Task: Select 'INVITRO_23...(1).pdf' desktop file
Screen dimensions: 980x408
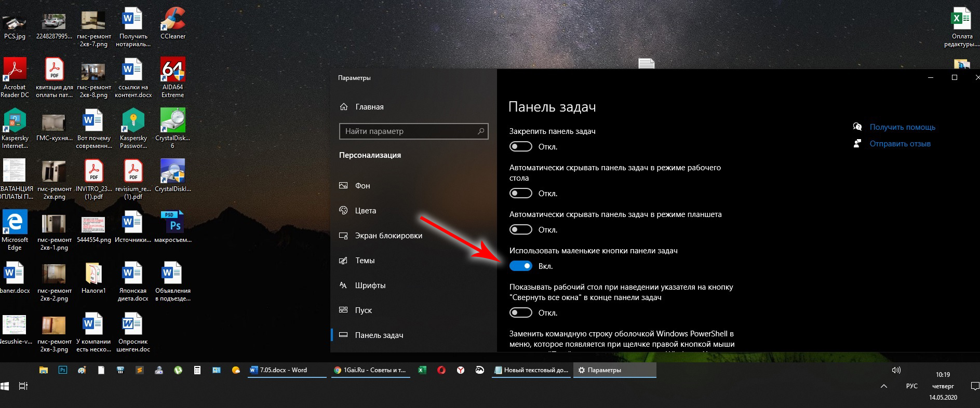Action: tap(94, 180)
